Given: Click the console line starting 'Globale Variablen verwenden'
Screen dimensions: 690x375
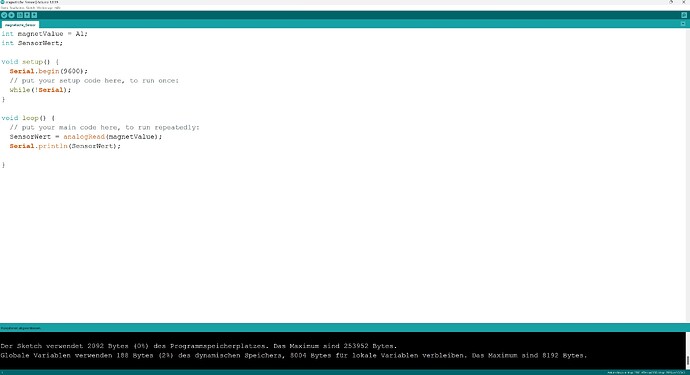Looking at the screenshot, I should point(294,355).
